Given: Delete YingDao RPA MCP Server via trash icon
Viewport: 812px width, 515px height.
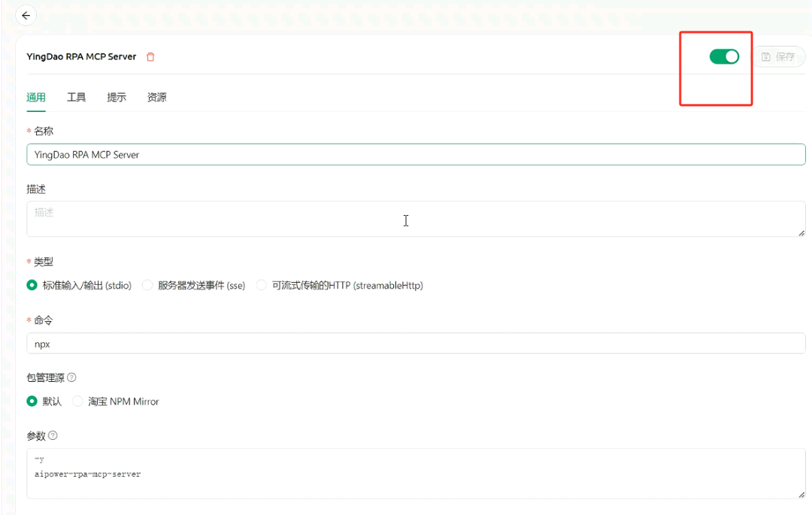Looking at the screenshot, I should click(x=150, y=57).
